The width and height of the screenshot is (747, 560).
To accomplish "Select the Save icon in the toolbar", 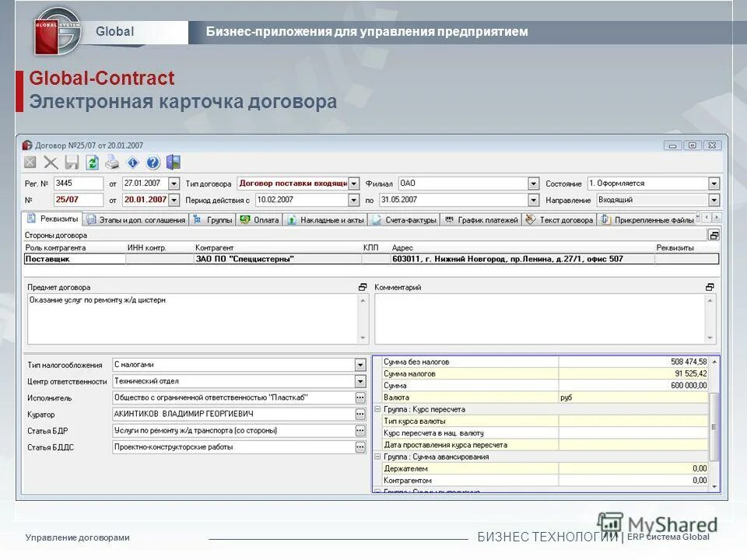I will [x=72, y=162].
